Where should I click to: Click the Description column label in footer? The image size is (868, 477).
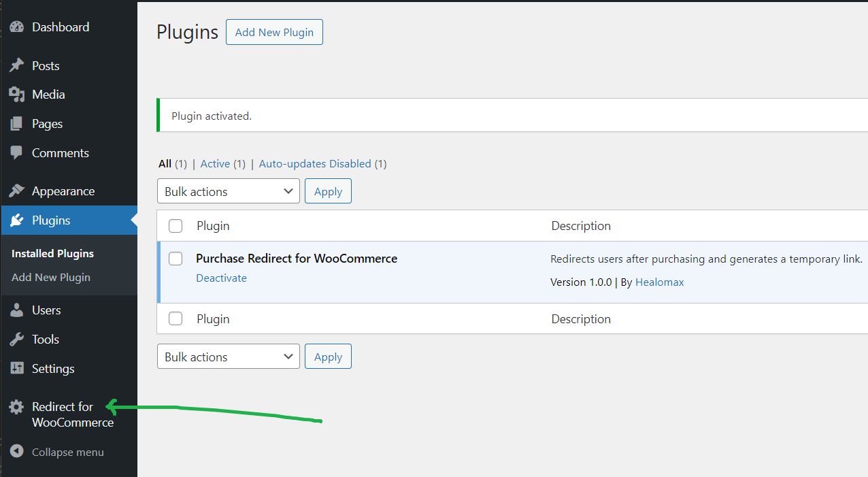581,318
